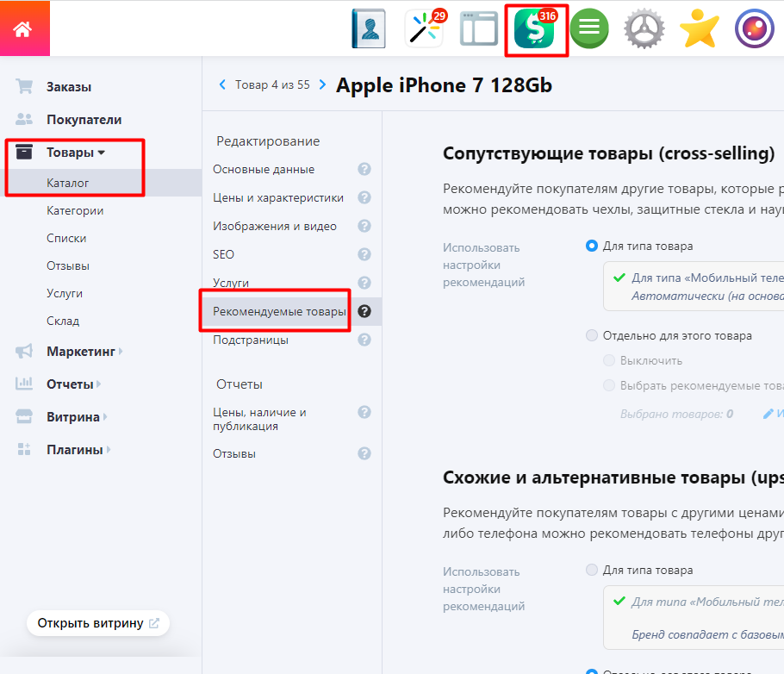Open the Shop app icon with 316 badge
This screenshot has width=784, height=674.
(535, 29)
